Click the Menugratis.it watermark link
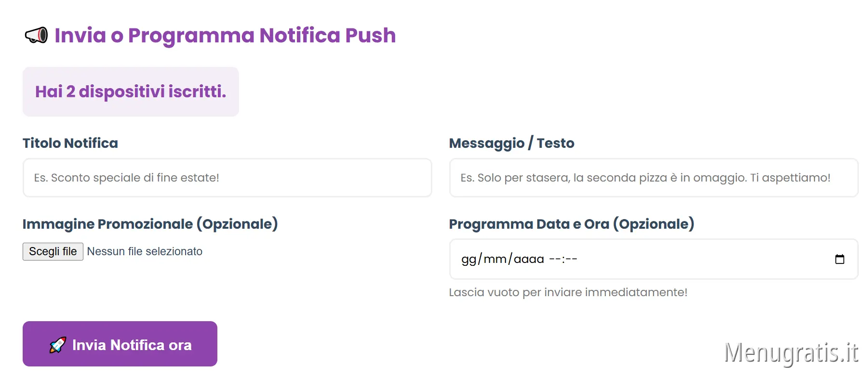This screenshot has width=868, height=378. [x=792, y=353]
